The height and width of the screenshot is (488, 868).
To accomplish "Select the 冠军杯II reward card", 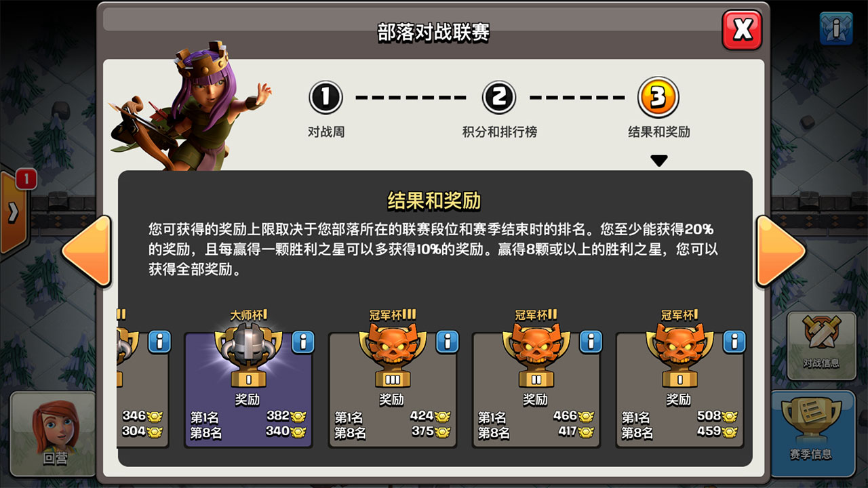I will pyautogui.click(x=536, y=390).
